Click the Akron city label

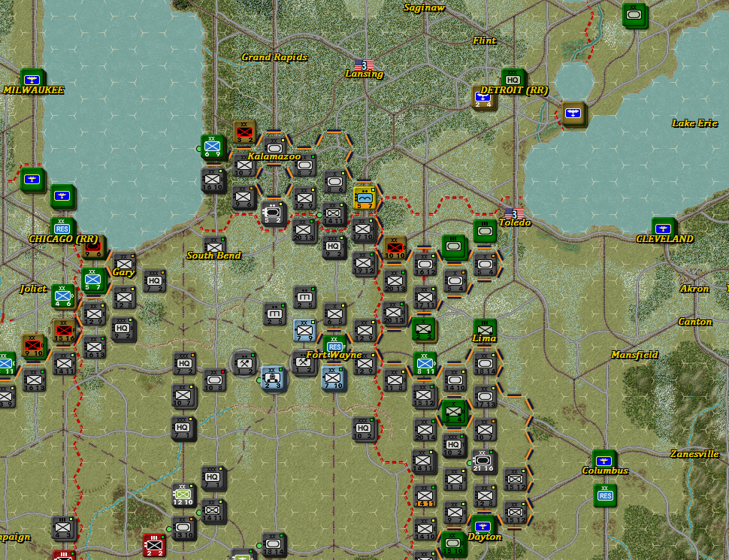coord(694,289)
